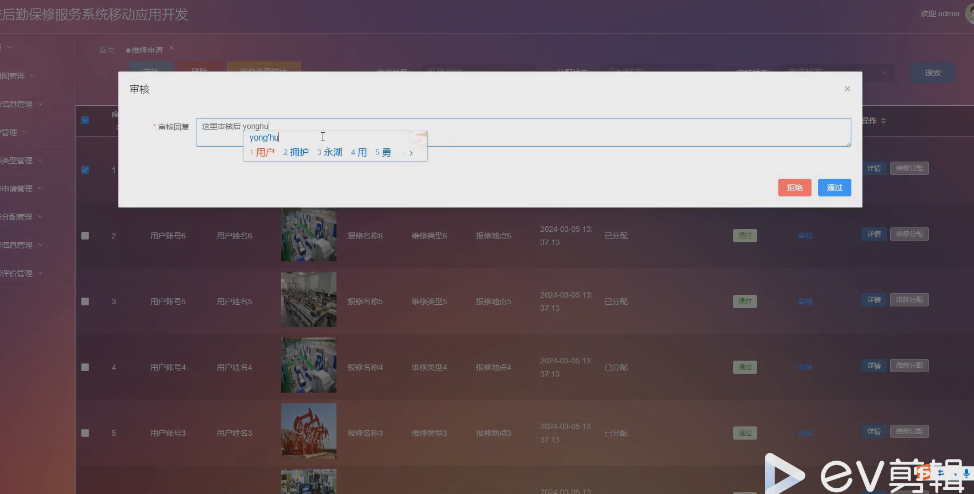Go to next IME candidate page arrow
The height and width of the screenshot is (494, 974).
[411, 153]
